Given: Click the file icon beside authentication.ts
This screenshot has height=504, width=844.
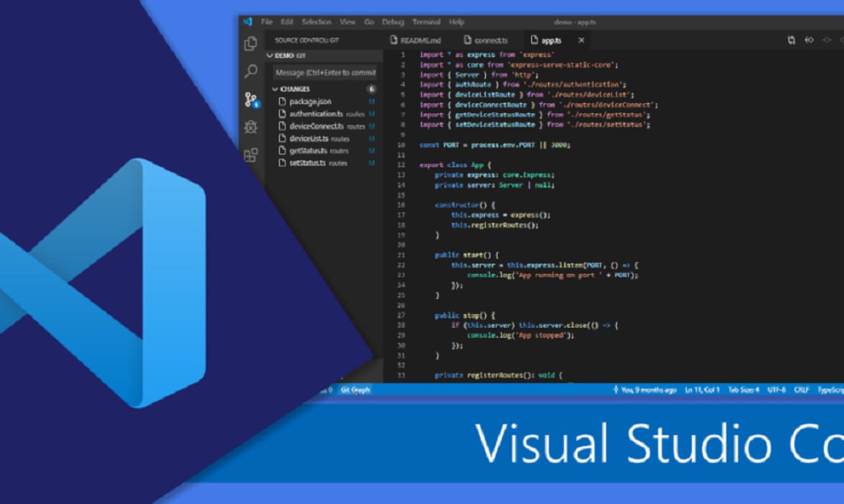Looking at the screenshot, I should coord(282,113).
